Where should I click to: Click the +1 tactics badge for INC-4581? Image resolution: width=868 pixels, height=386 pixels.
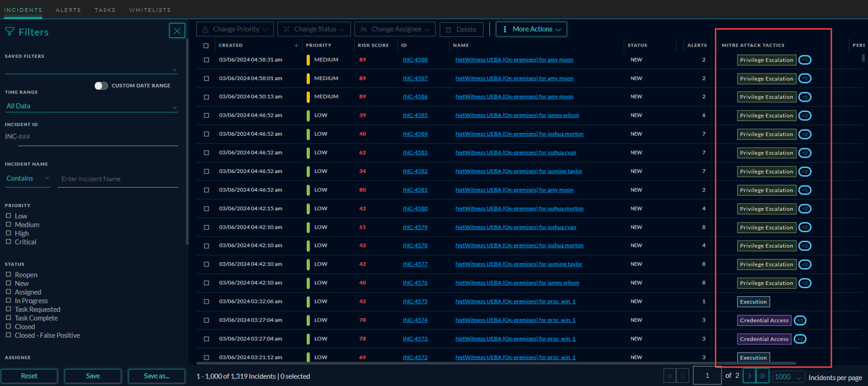(805, 190)
